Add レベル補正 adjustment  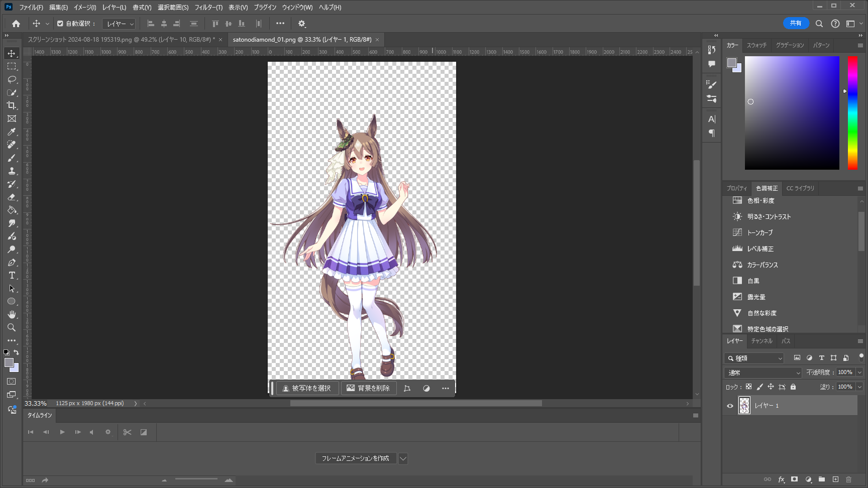click(x=761, y=249)
